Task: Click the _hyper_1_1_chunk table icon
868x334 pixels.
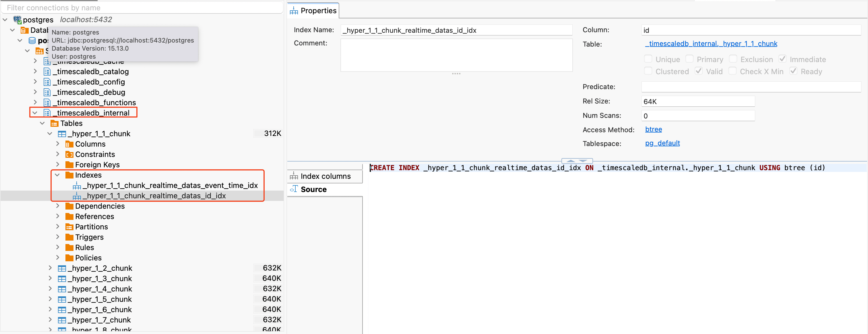Action: coord(62,134)
